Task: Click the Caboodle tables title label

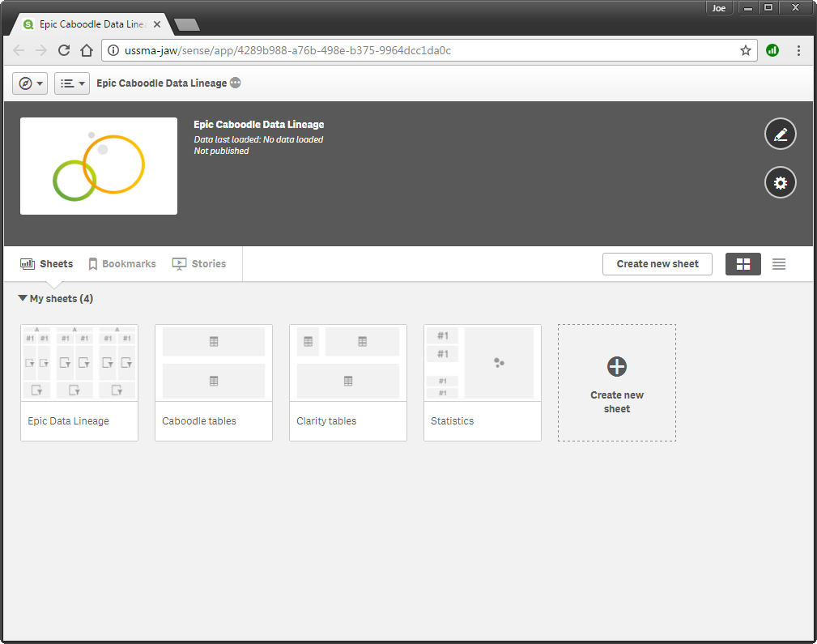Action: pyautogui.click(x=199, y=420)
